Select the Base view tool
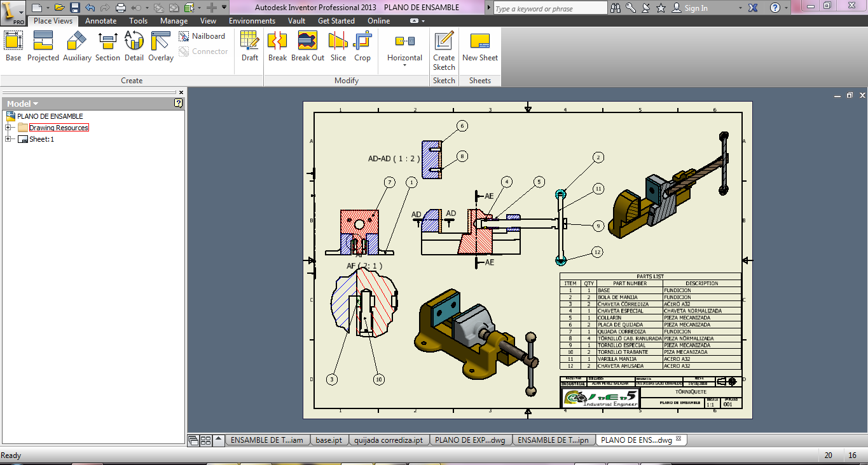This screenshot has height=465, width=868. click(13, 46)
